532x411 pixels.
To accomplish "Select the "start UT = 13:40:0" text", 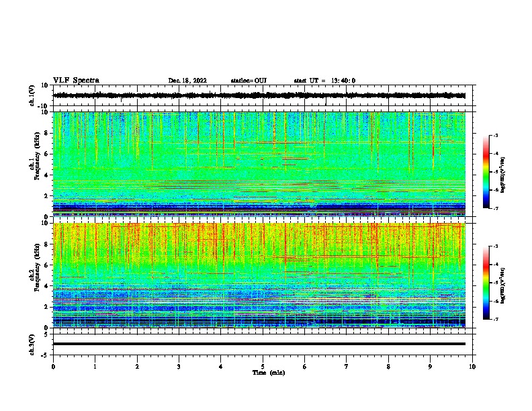I will coord(324,81).
